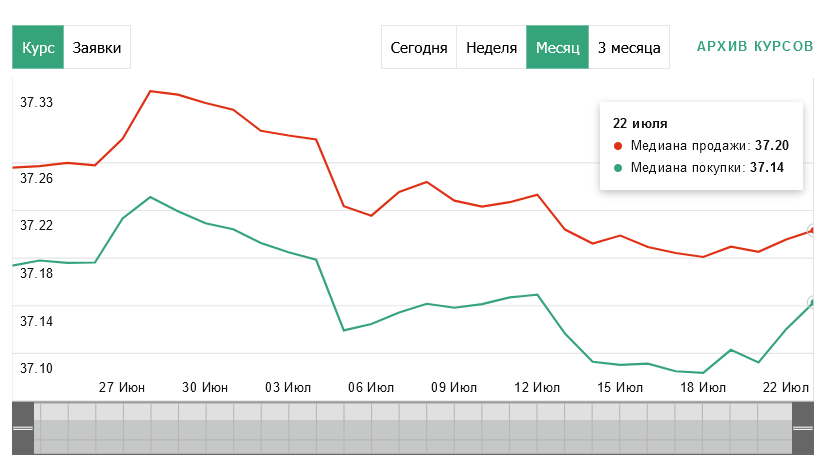Show the Неделя time range
822x468 pixels.
(491, 47)
